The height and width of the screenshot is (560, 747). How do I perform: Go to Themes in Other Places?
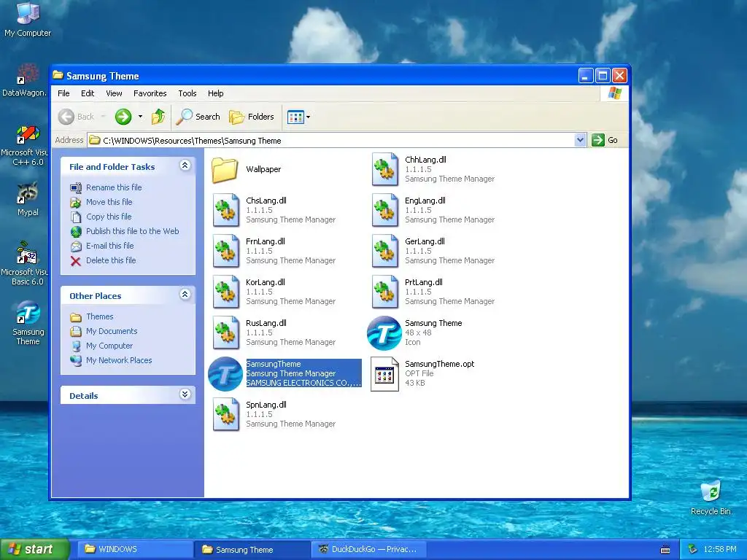pyautogui.click(x=99, y=316)
